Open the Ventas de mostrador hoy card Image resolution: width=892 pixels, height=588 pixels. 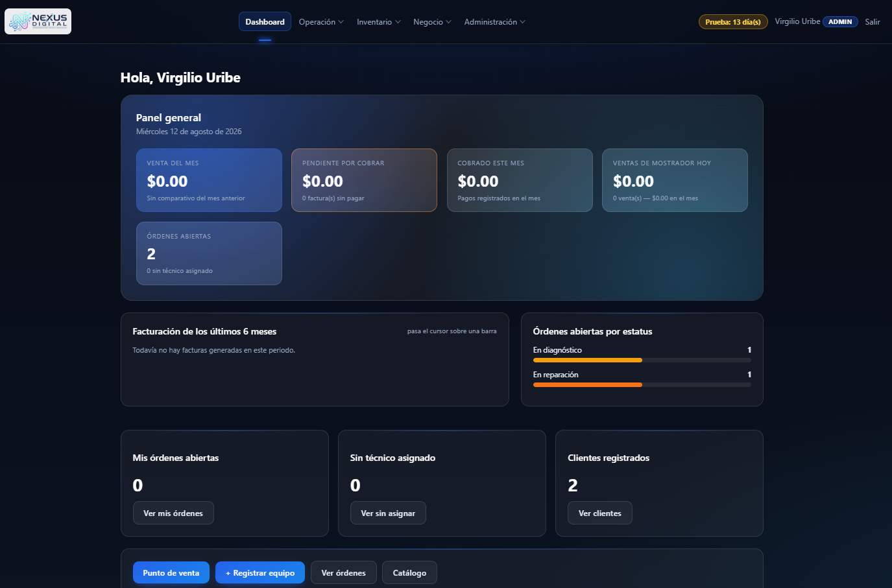tap(675, 180)
